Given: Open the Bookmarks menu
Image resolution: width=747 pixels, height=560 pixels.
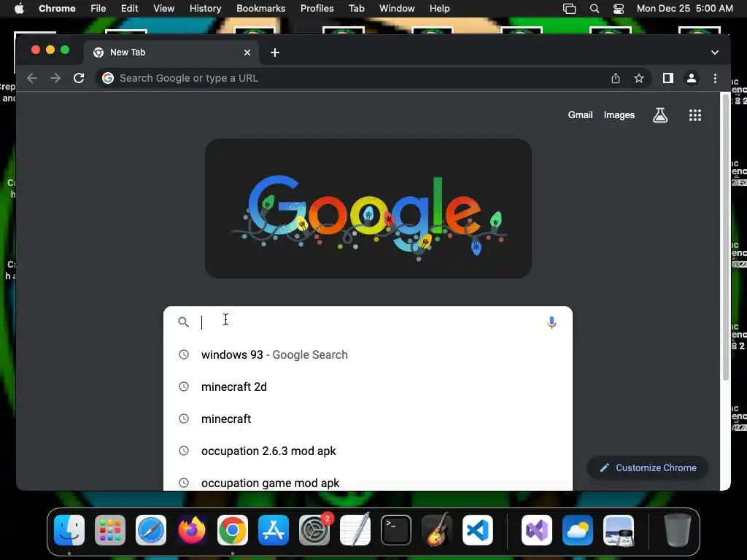Looking at the screenshot, I should point(260,9).
